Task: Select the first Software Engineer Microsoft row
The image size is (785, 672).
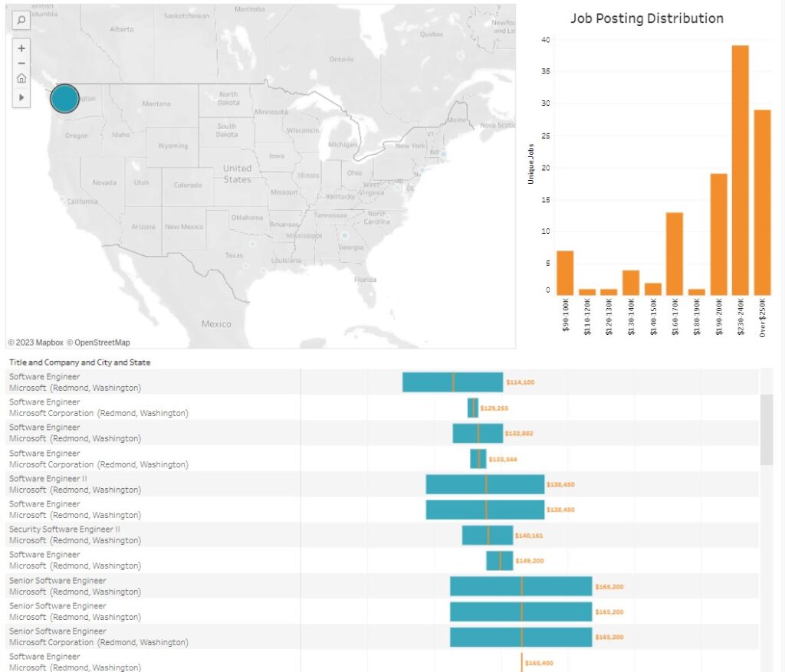Action: (452, 382)
